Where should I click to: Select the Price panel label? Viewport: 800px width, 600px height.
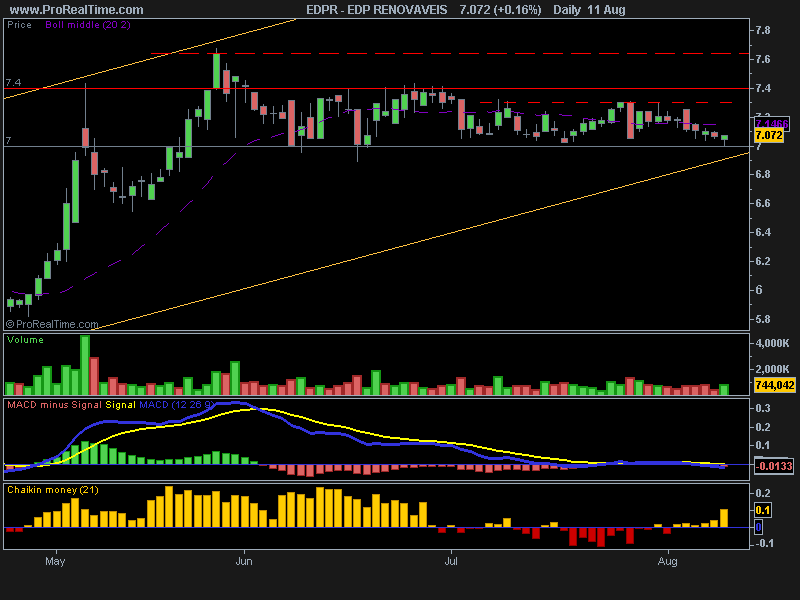click(x=19, y=24)
